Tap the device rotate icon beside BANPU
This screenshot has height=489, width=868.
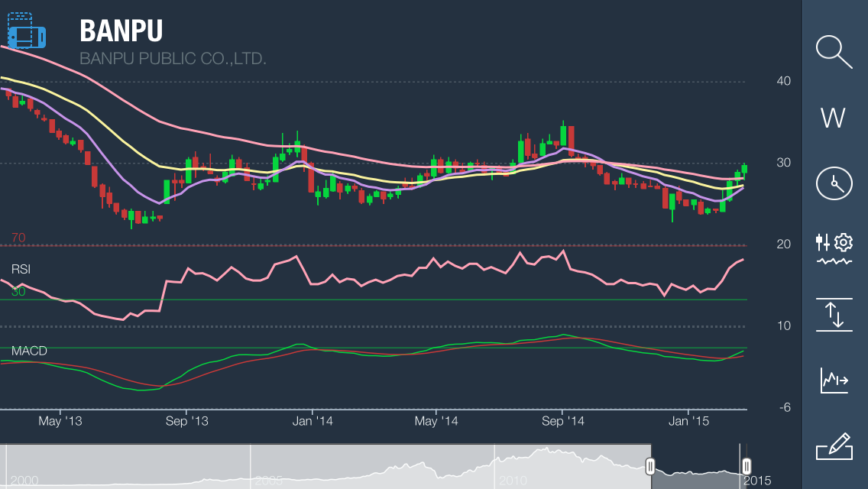click(x=26, y=31)
